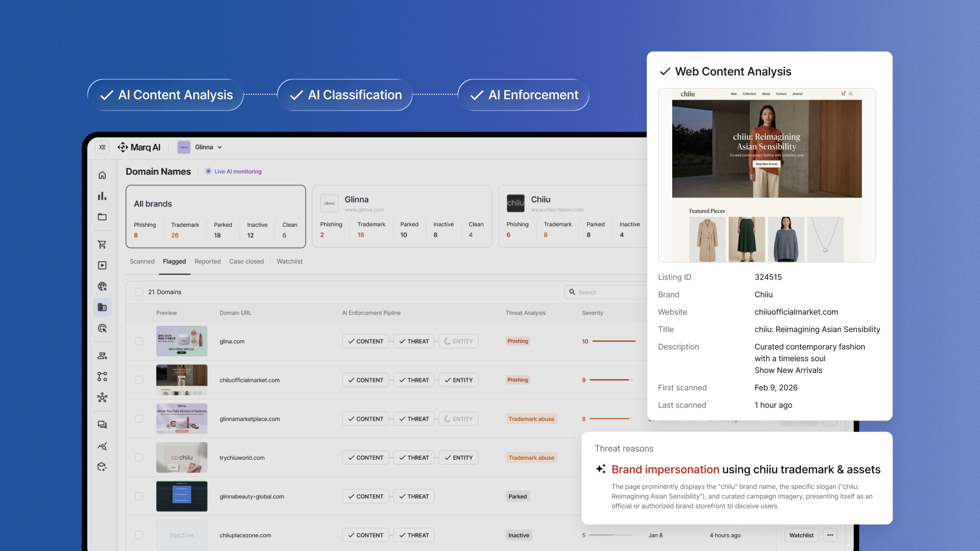The image size is (980, 551).
Task: Click the sparkle icon in Threat reasons
Action: coord(601,469)
